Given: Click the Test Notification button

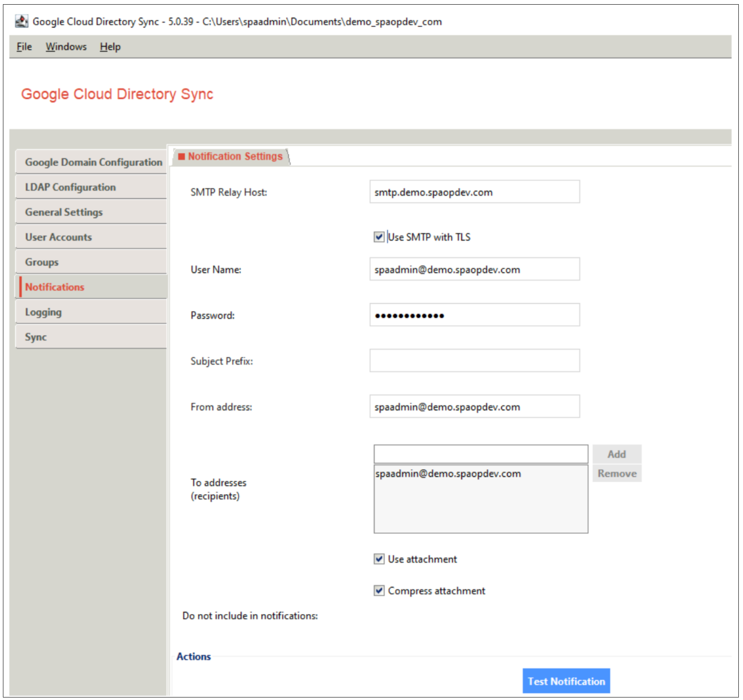Looking at the screenshot, I should click(x=566, y=681).
